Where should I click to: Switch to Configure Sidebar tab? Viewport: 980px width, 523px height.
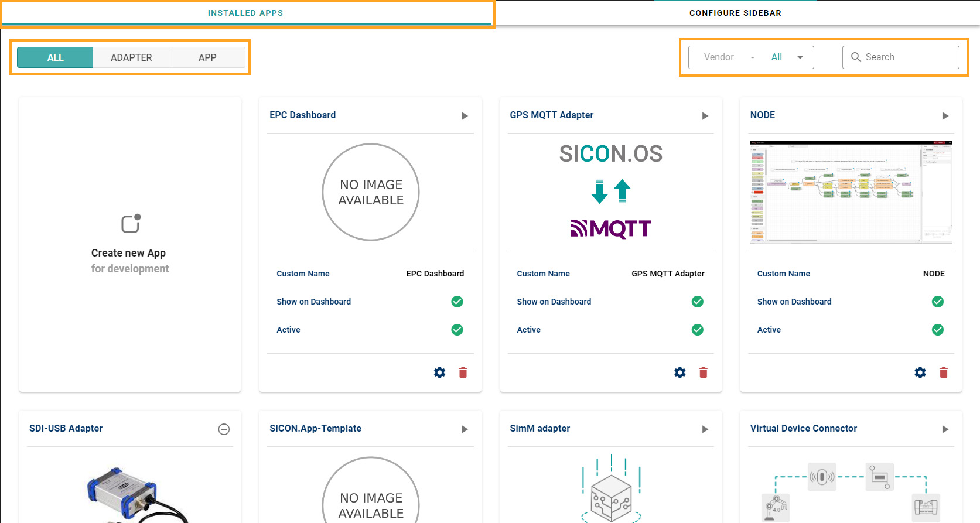pyautogui.click(x=735, y=13)
